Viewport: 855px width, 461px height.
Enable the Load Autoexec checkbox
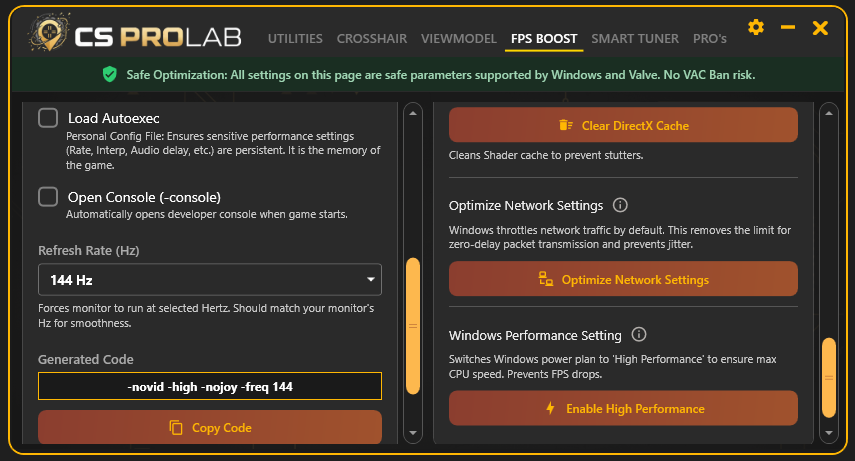pyautogui.click(x=48, y=118)
